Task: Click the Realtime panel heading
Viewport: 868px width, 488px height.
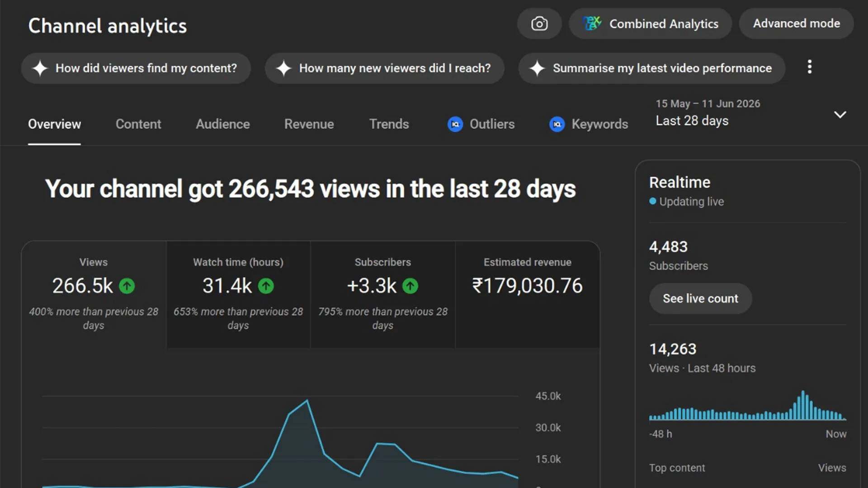Action: (680, 183)
